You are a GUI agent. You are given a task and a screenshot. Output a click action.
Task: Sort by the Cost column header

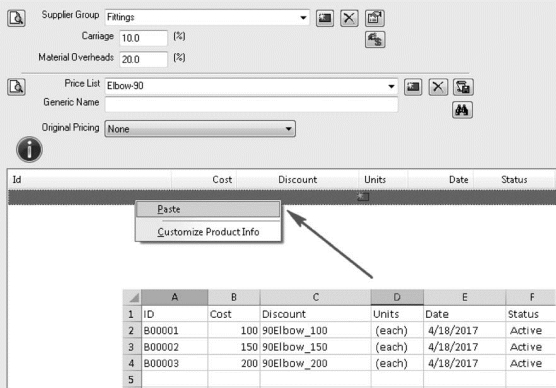click(204, 179)
